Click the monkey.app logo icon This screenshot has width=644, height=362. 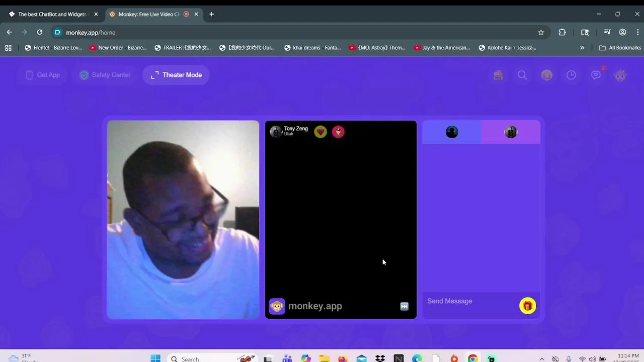click(x=277, y=306)
